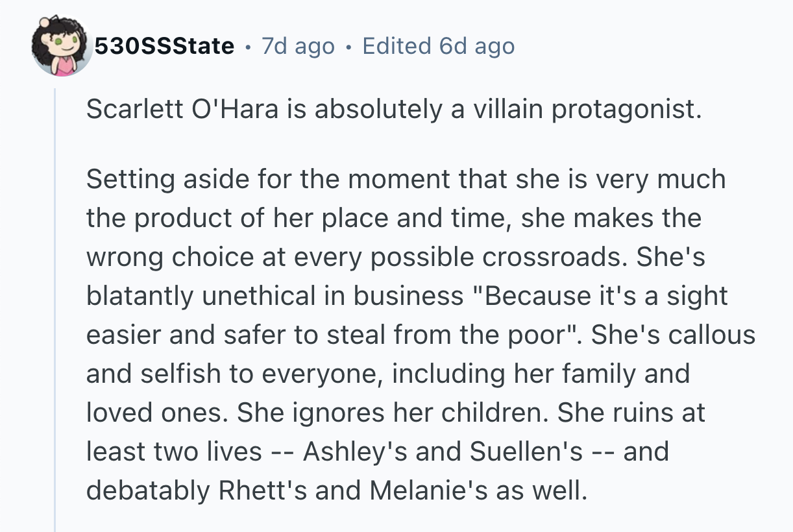This screenshot has height=532, width=793.
Task: Click the phrase "blatantly unethical in business"
Action: [274, 295]
